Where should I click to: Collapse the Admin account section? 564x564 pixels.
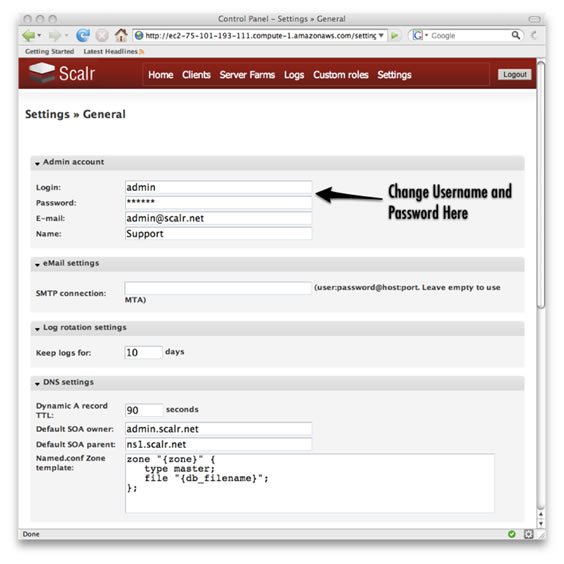[x=37, y=164]
